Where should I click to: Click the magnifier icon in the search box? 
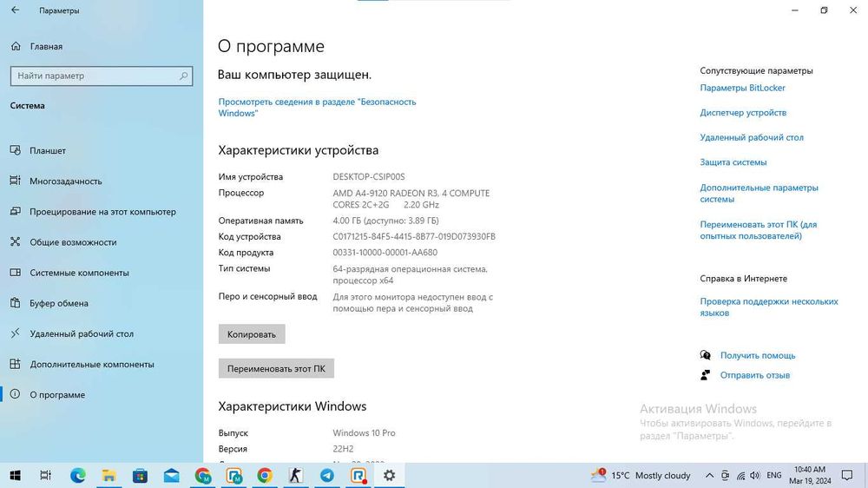[183, 76]
